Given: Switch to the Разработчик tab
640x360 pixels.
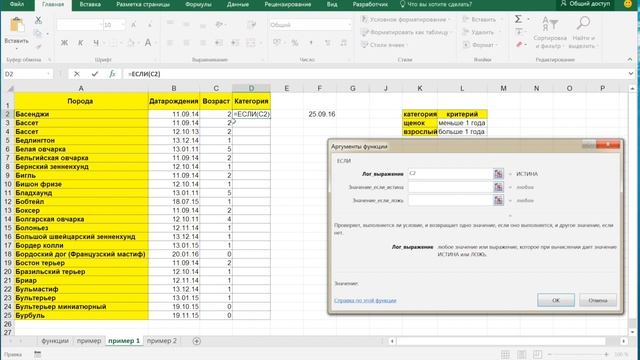Looking at the screenshot, I should tap(370, 4).
